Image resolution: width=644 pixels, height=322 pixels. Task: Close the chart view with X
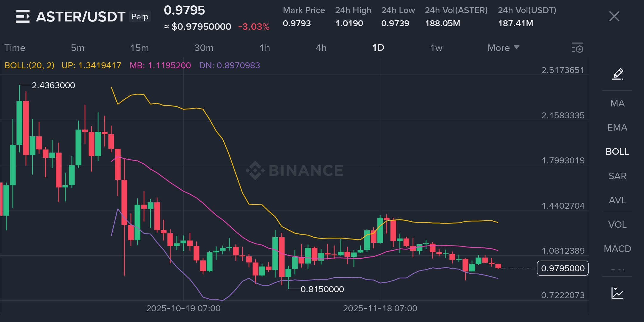(x=614, y=16)
